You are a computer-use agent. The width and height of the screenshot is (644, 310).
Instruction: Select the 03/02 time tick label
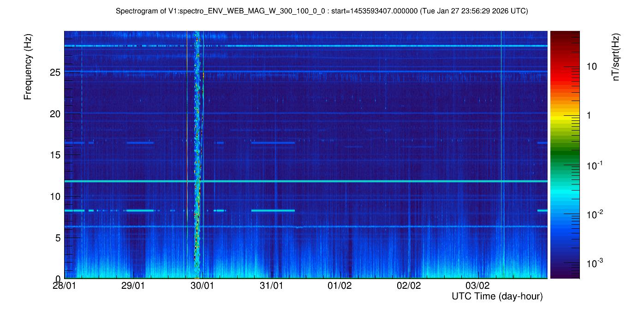coord(477,286)
